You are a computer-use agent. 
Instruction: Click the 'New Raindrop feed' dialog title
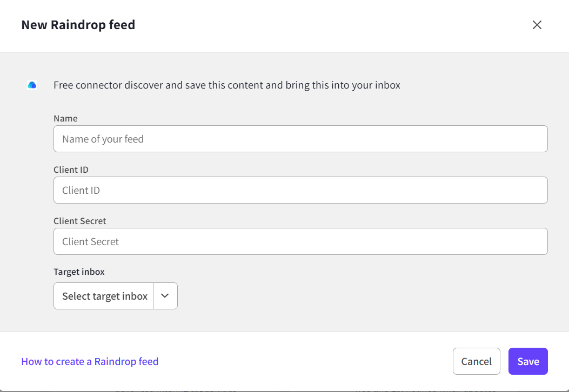78,25
